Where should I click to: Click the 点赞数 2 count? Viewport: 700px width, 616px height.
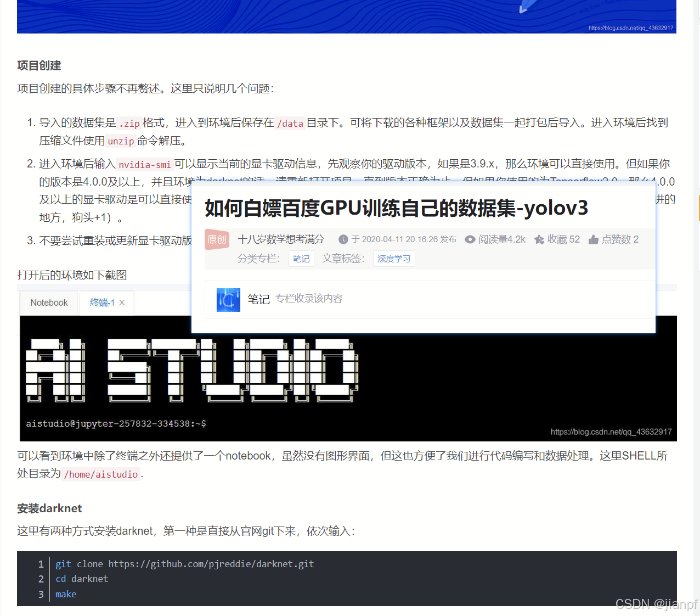(620, 239)
